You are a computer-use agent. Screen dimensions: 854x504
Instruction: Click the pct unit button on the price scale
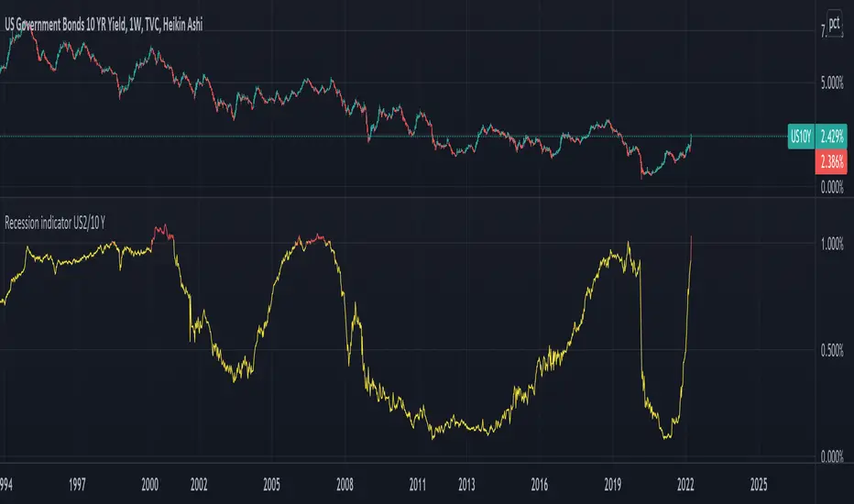[x=834, y=24]
